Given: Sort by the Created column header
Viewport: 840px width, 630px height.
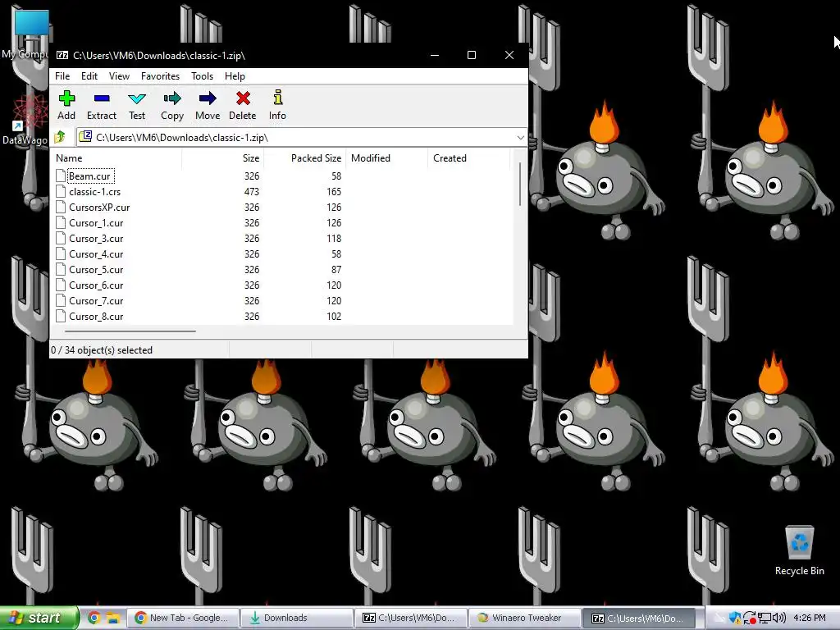Looking at the screenshot, I should 468,158.
